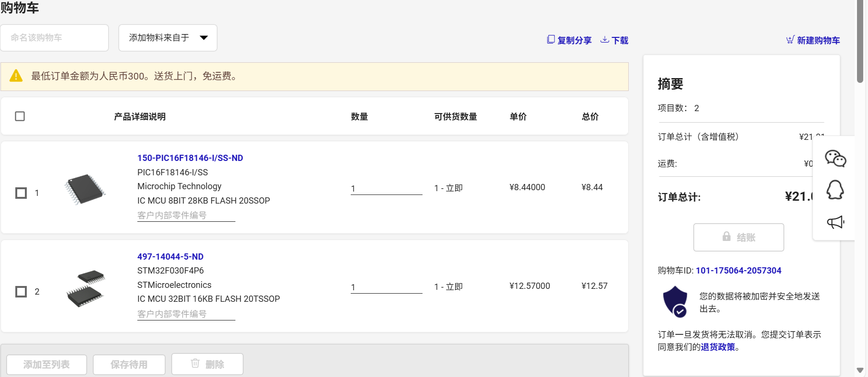Focus the 命名该购物车 name field
The height and width of the screenshot is (377, 868).
(x=55, y=38)
